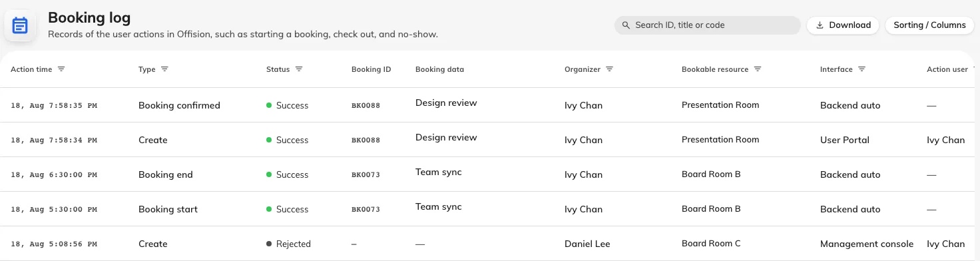Click the search magnifier icon

click(626, 25)
